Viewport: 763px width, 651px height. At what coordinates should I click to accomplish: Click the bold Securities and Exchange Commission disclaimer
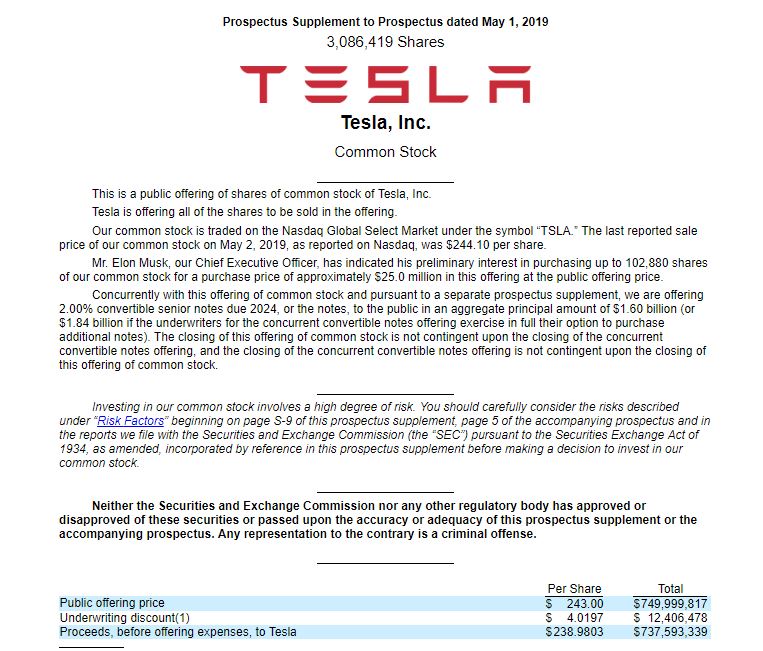point(378,520)
